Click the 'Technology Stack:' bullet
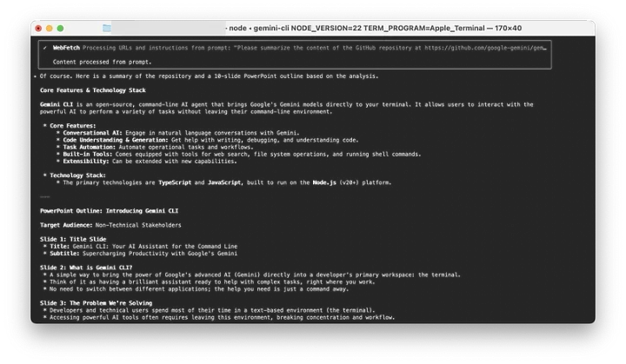 tap(77, 175)
